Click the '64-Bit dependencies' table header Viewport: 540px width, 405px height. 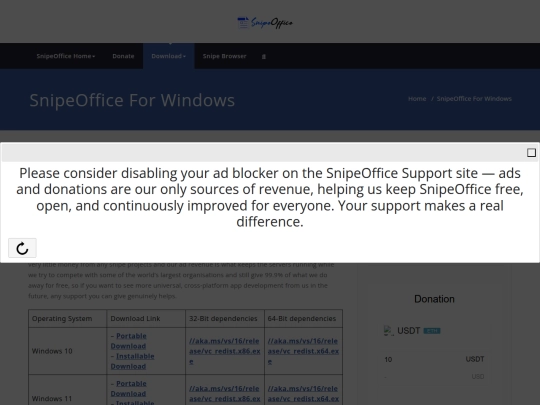[302, 319]
